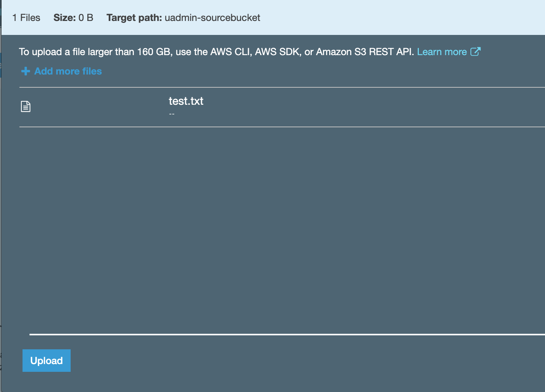Click the document icon in the test.txt row
The height and width of the screenshot is (392, 545).
point(26,106)
